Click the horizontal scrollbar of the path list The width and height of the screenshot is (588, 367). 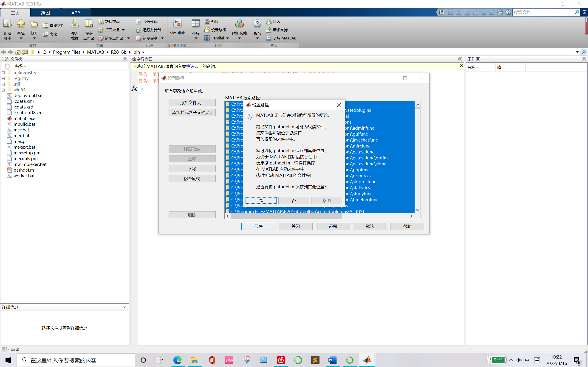point(286,216)
